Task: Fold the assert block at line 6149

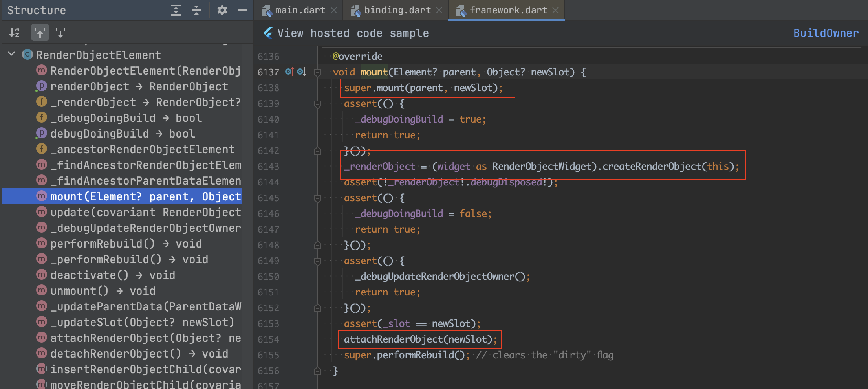Action: [x=318, y=261]
